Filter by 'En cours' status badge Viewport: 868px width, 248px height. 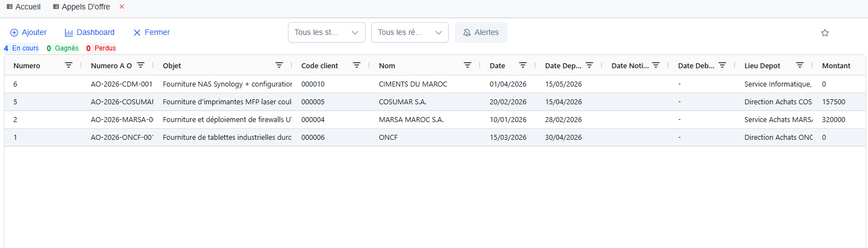pos(22,48)
